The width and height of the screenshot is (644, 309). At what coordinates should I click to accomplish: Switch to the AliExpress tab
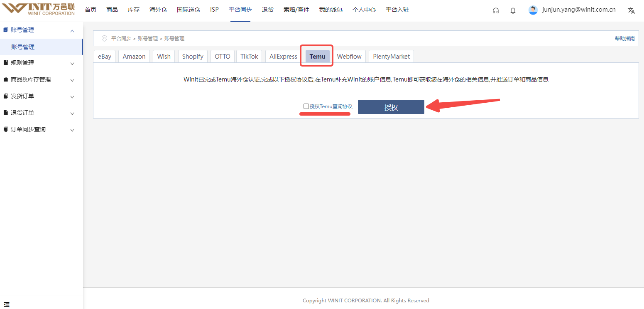284,57
